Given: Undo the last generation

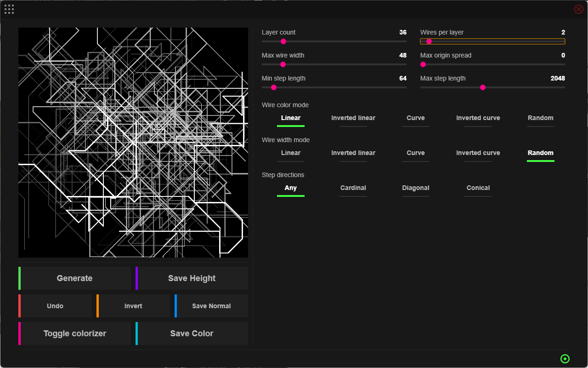Looking at the screenshot, I should (x=55, y=306).
